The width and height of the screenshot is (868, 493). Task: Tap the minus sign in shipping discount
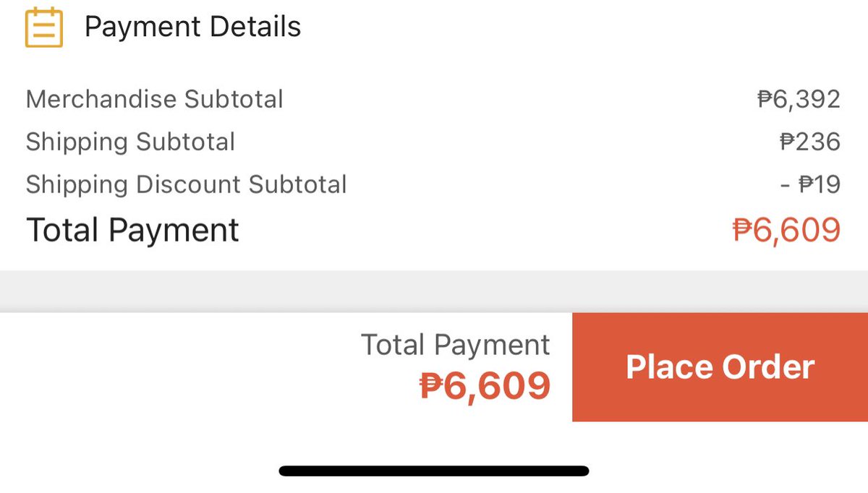[786, 185]
